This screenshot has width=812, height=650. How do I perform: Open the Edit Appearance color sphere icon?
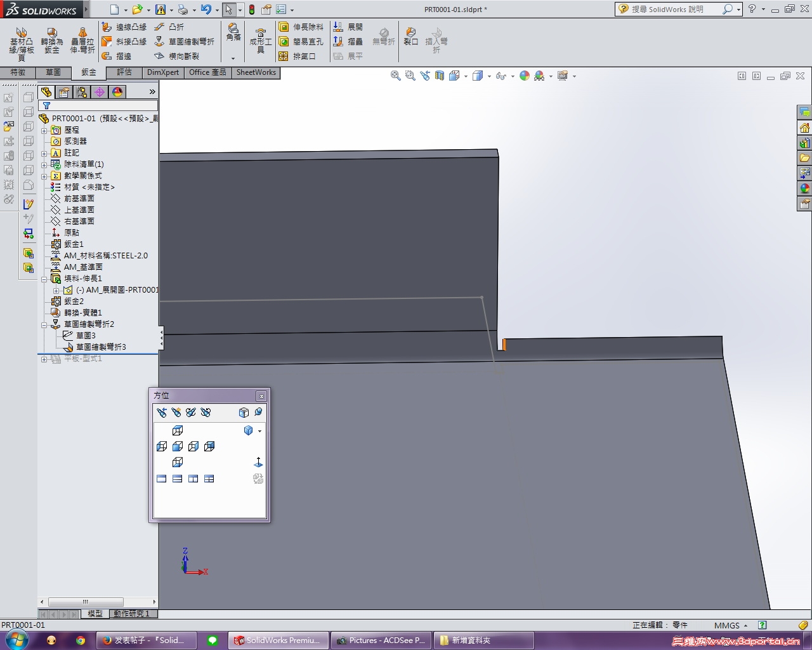pos(525,76)
